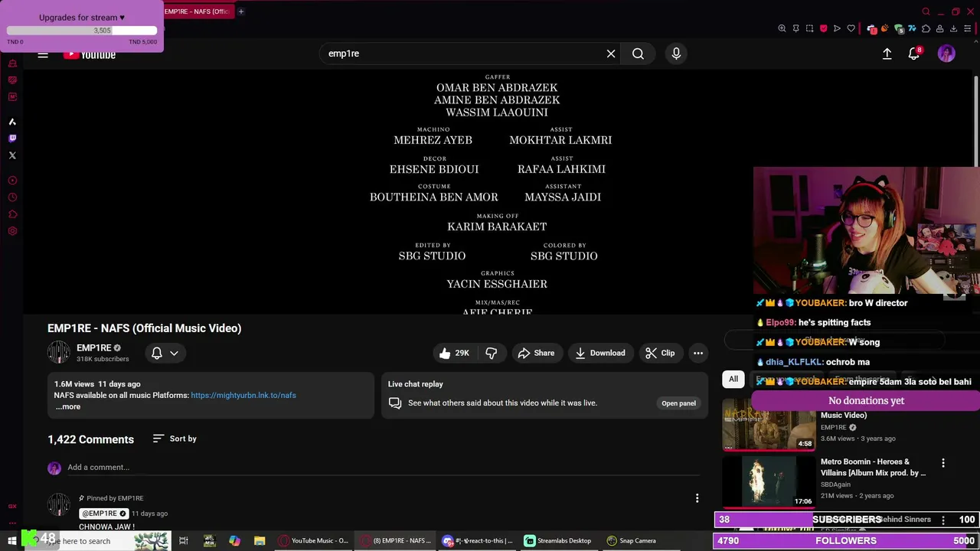This screenshot has width=980, height=551.
Task: Open the sidebar settings gear icon
Action: click(12, 231)
